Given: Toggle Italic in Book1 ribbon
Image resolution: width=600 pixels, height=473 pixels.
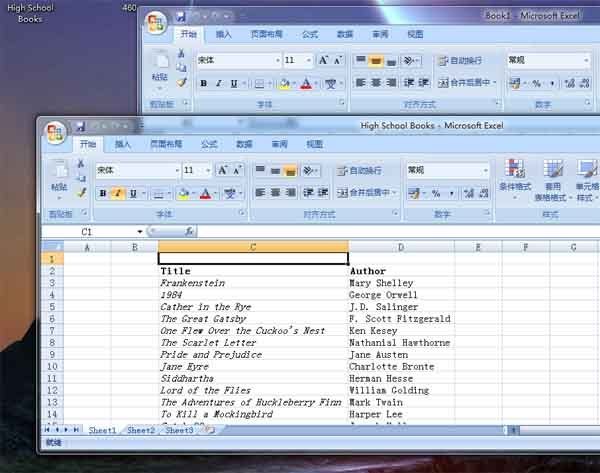Looking at the screenshot, I should point(218,83).
